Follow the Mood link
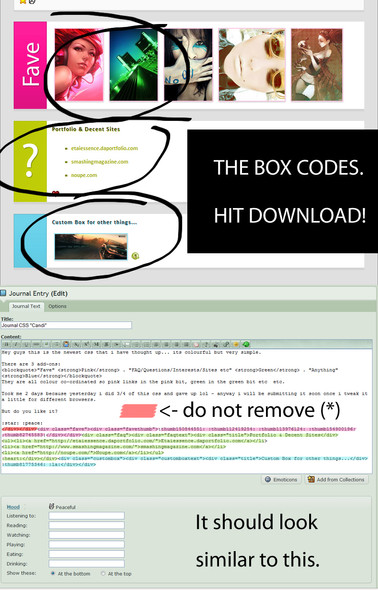378x590 pixels. point(13,507)
